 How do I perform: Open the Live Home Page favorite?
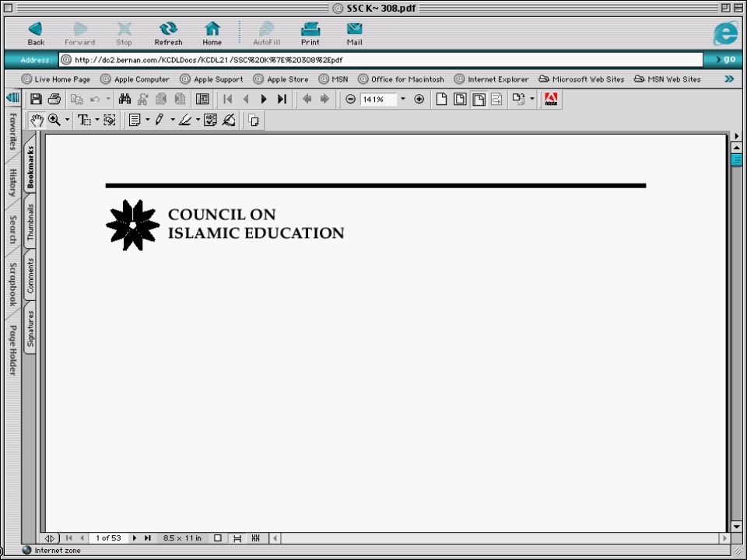click(56, 79)
